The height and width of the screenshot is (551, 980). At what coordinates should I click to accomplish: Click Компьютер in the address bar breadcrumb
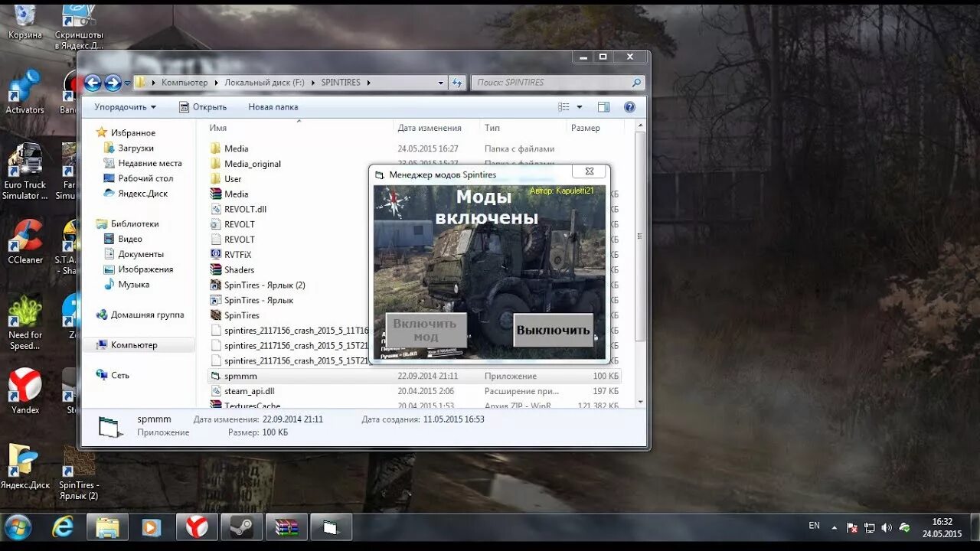tap(185, 83)
